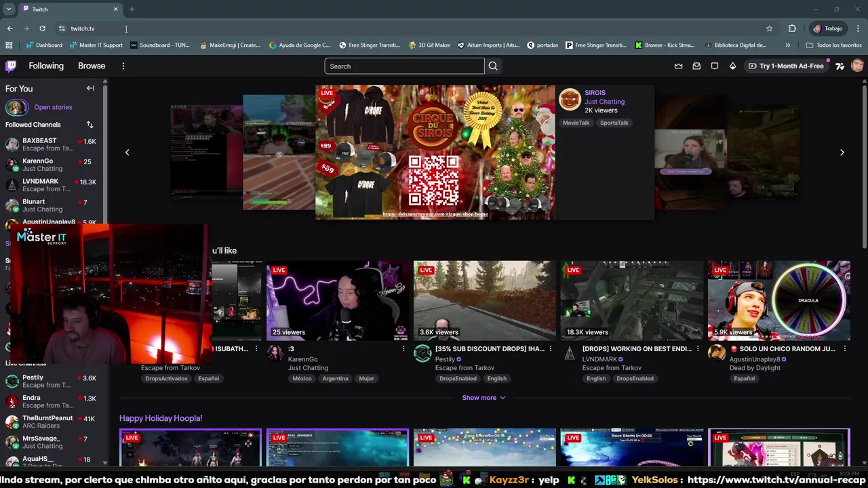
Task: Open the SIROIS channel name link
Action: [595, 93]
